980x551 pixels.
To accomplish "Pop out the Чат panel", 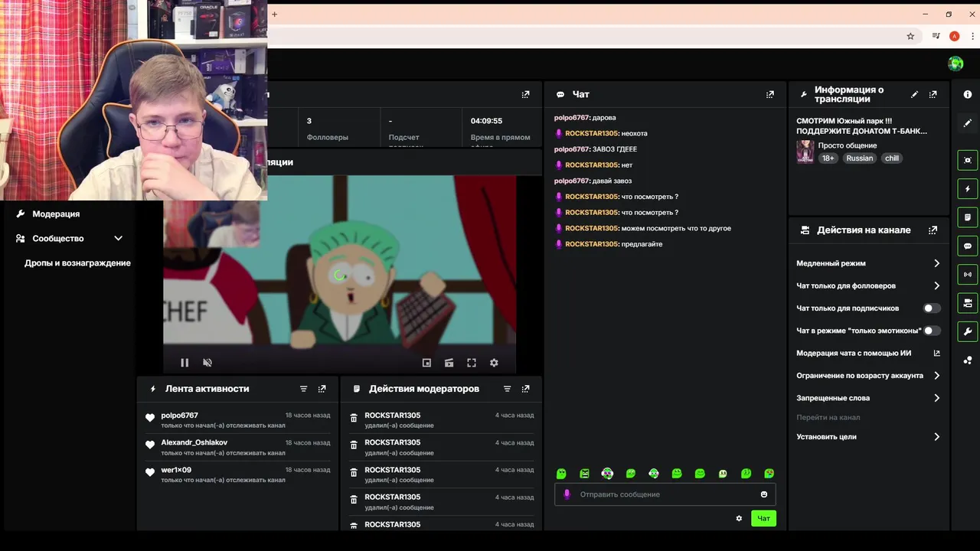I will (x=770, y=94).
